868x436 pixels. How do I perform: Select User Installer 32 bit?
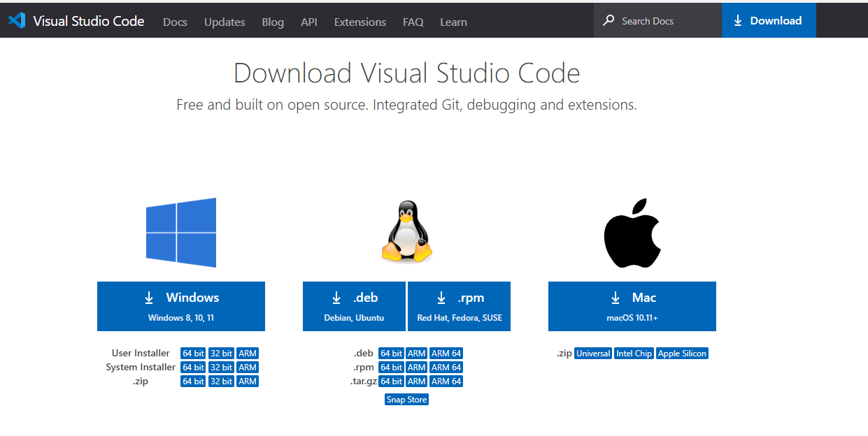(221, 354)
